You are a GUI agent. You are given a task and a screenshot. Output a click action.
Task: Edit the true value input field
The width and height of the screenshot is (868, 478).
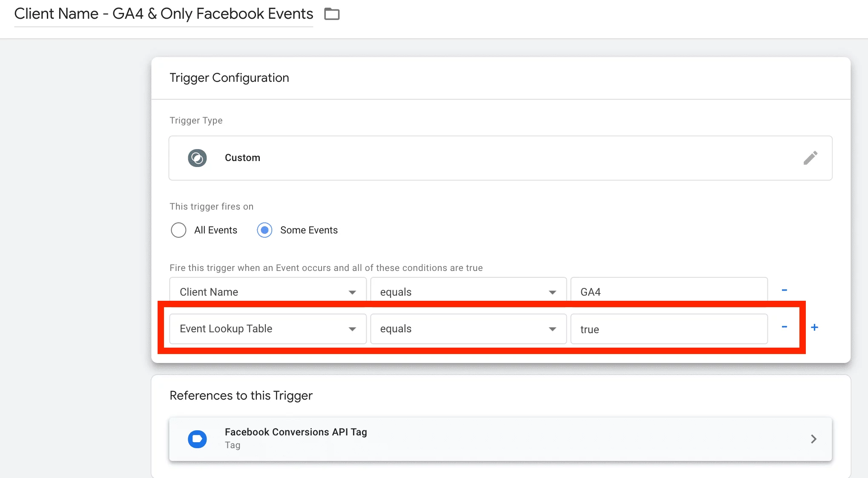tap(668, 328)
